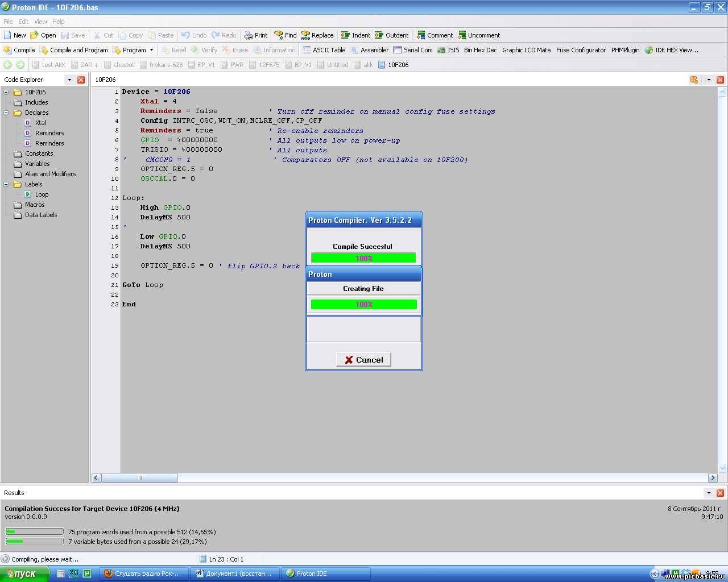The image size is (728, 582).
Task: Click the program words usage bar
Action: click(34, 532)
